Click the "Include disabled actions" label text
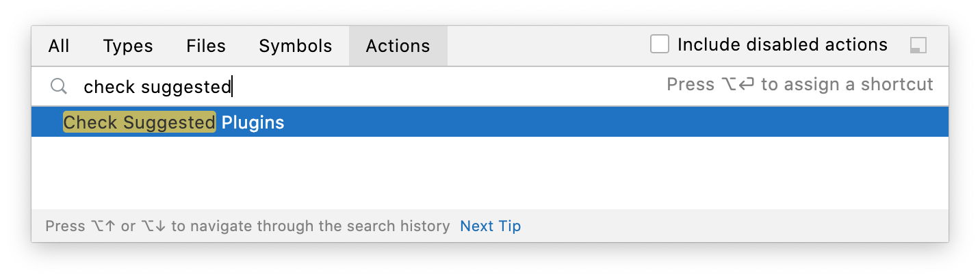 782,45
